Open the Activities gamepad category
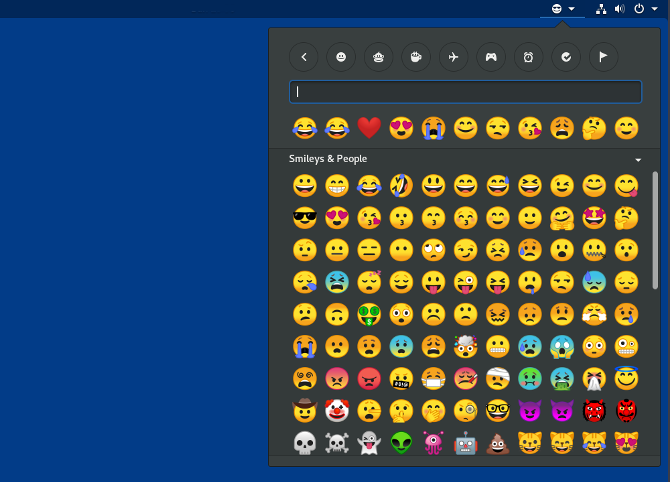670x482 pixels. click(x=490, y=58)
